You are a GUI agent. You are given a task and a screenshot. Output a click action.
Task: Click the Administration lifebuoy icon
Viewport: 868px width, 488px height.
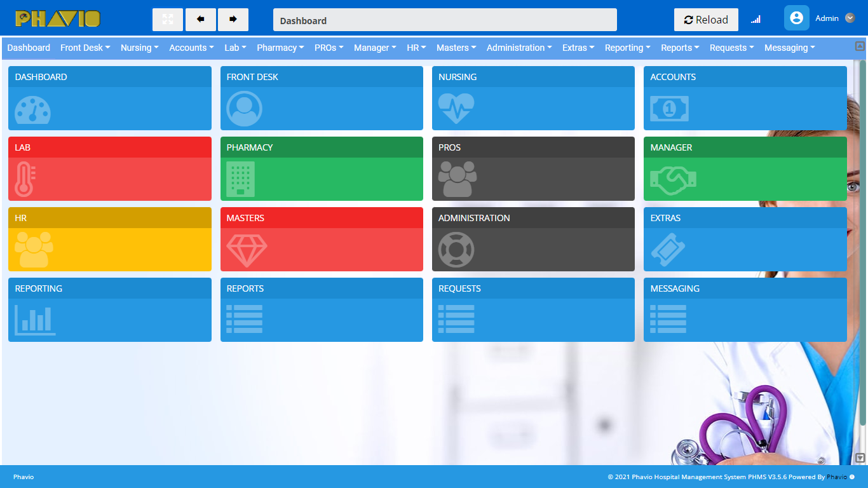(x=456, y=250)
